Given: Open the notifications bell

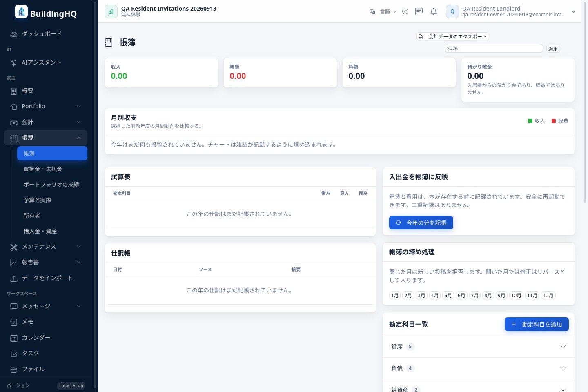Looking at the screenshot, I should (x=434, y=11).
